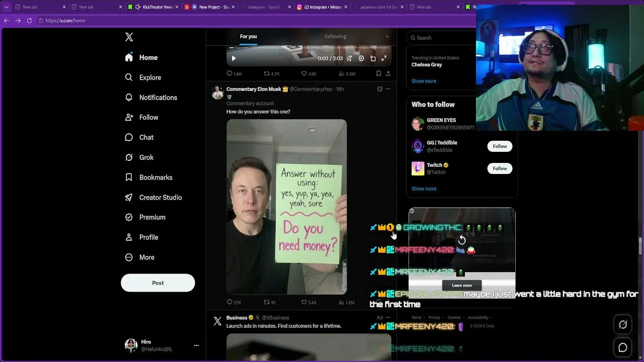Switch to the Instagram Messages browser tab
Image resolution: width=644 pixels, height=362 pixels.
[x=322, y=7]
